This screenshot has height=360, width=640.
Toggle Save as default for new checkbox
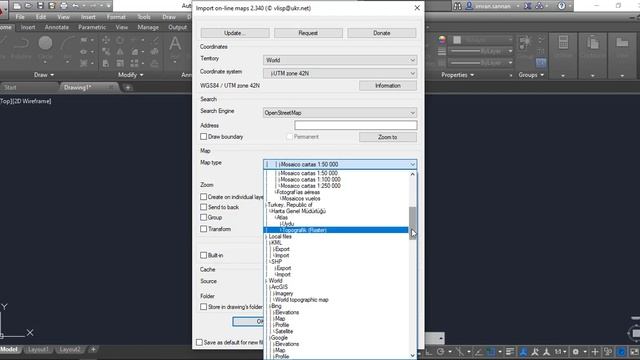[x=199, y=342]
